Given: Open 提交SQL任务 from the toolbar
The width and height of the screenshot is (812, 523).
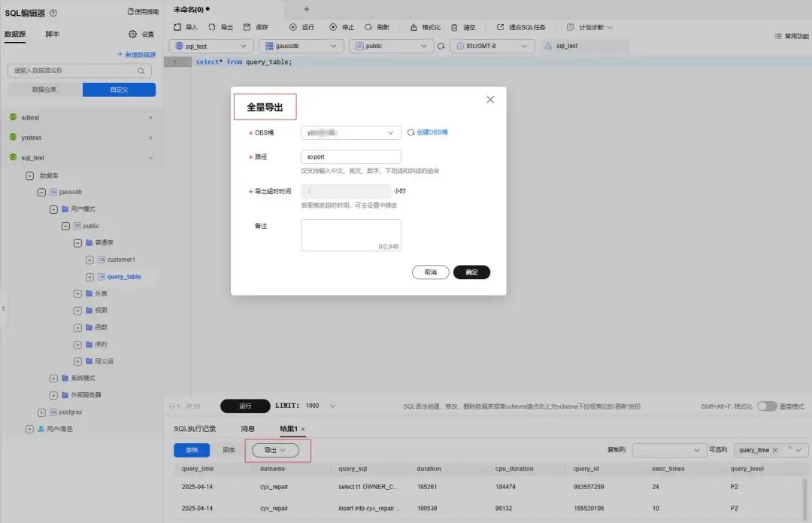Looking at the screenshot, I should tap(520, 27).
